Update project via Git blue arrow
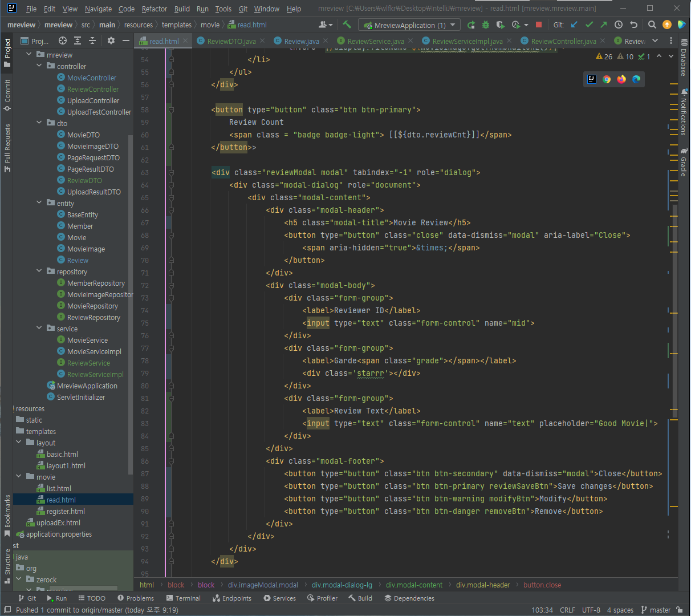691x616 pixels. (574, 25)
